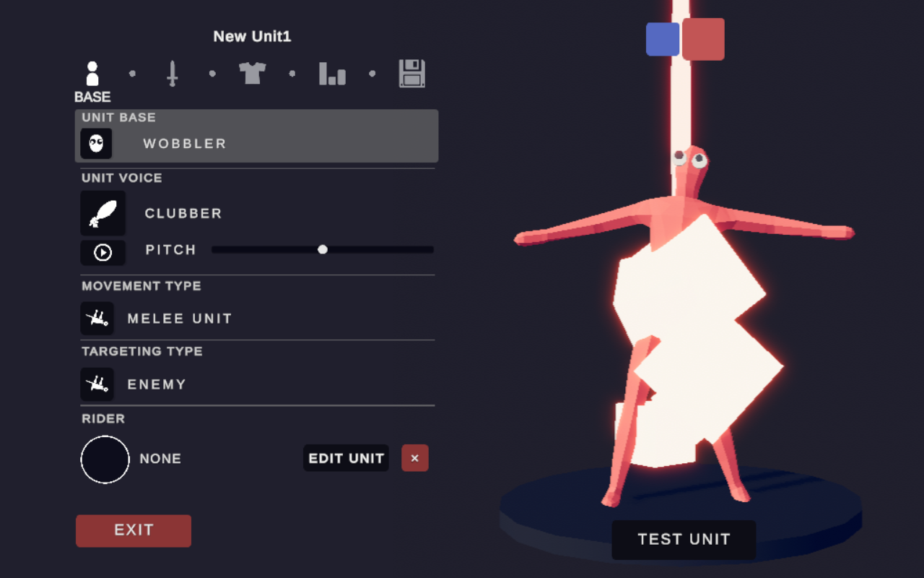Select the Base person tab icon
Image resolution: width=924 pixels, height=578 pixels.
tap(92, 74)
